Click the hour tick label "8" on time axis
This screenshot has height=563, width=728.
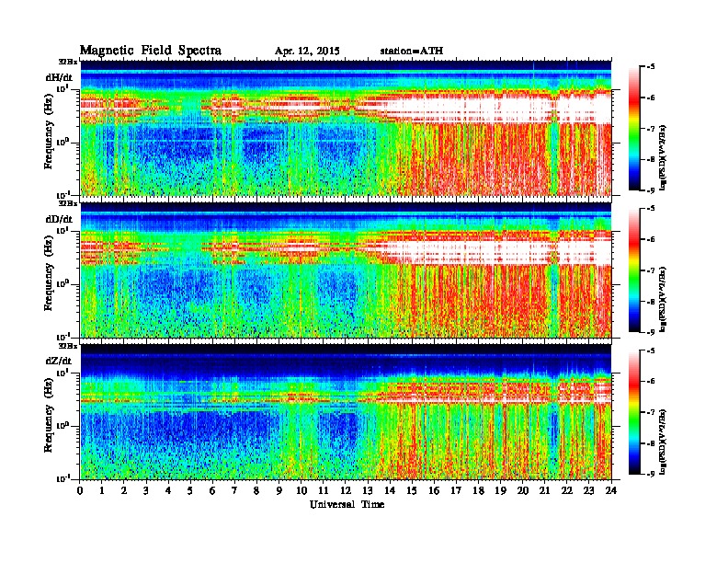(x=256, y=490)
